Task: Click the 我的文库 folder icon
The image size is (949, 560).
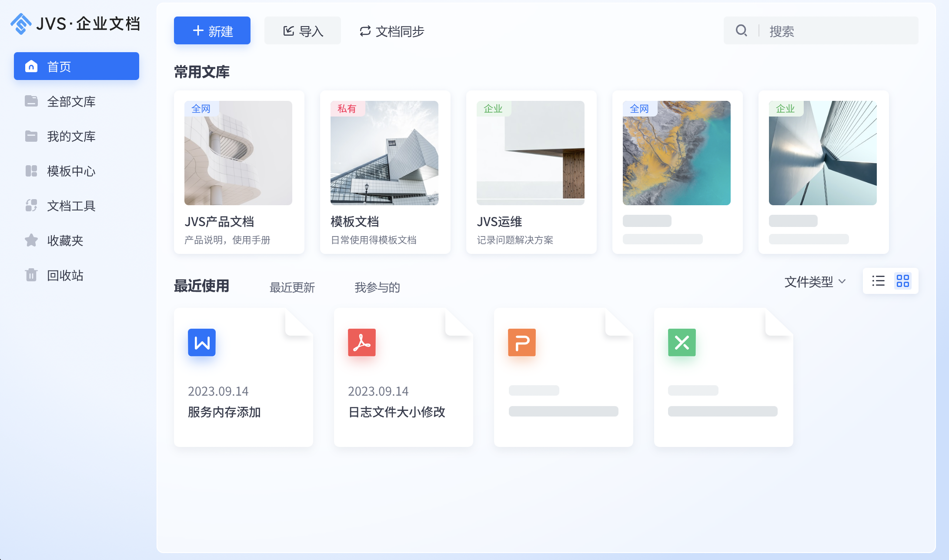Action: coord(31,136)
